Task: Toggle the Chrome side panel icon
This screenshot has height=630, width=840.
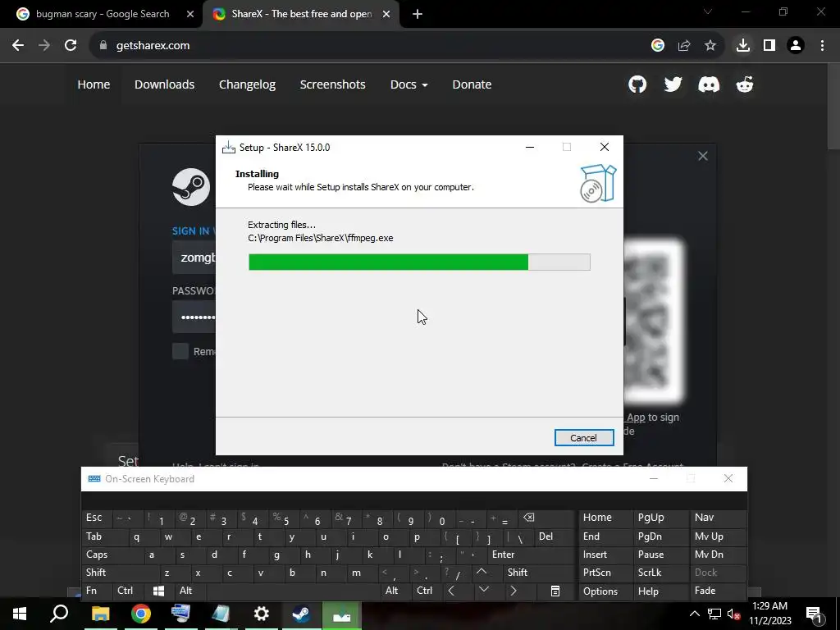Action: pos(769,46)
